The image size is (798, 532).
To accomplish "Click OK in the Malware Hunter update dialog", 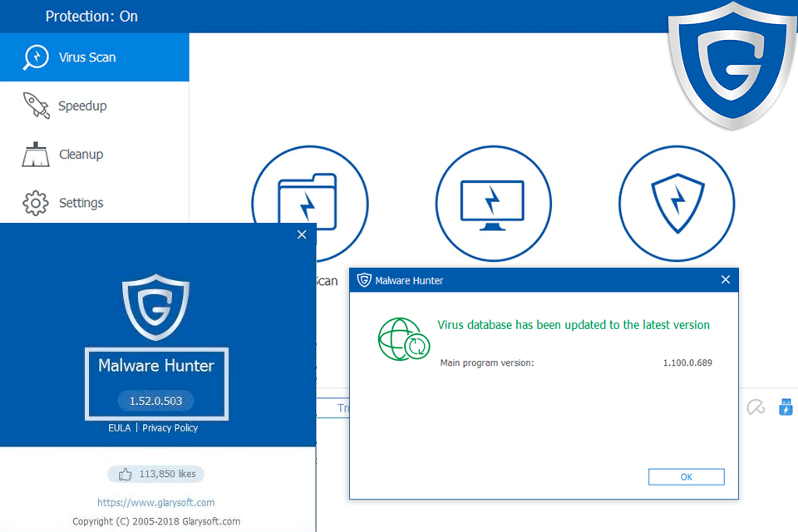I will 686,477.
